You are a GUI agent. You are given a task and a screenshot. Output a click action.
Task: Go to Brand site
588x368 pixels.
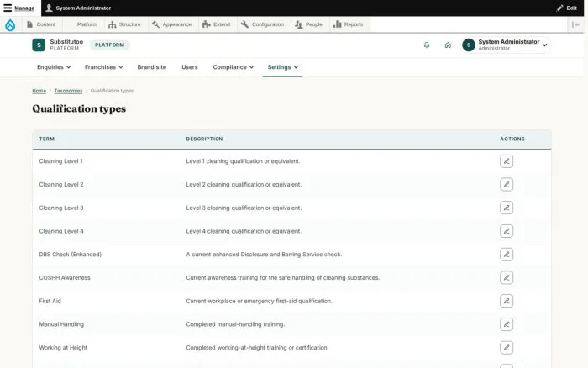(x=151, y=67)
